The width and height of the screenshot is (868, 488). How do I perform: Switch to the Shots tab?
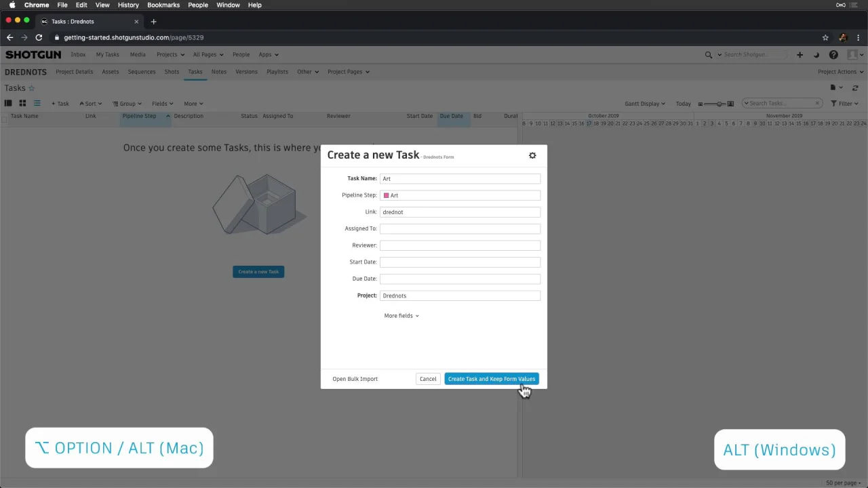pos(172,72)
